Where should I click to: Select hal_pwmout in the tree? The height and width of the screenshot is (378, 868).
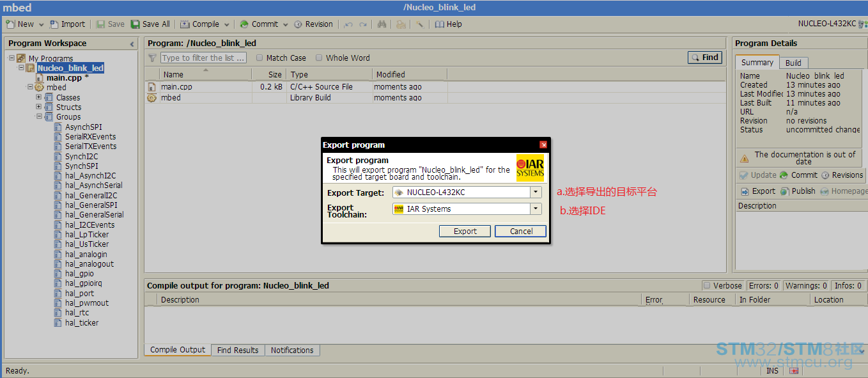pos(86,303)
